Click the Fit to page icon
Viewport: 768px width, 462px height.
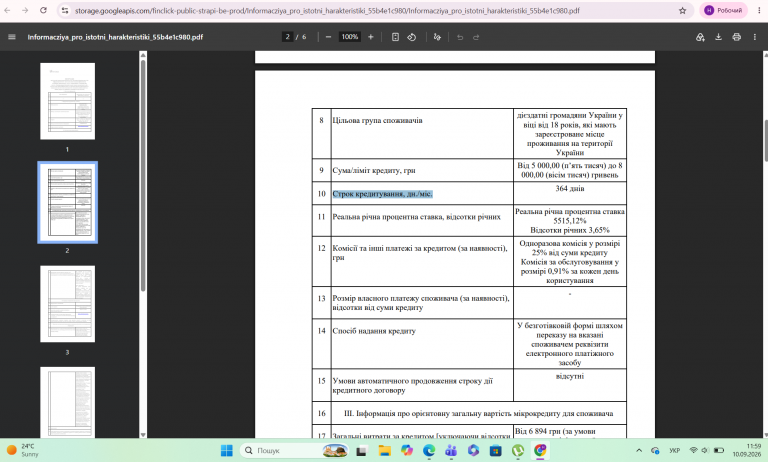pos(395,37)
